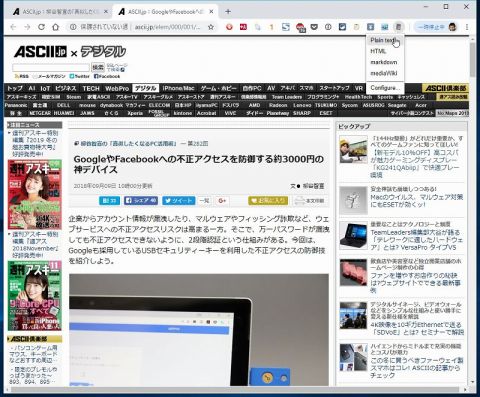Click the address bar URL ascii.jp
This screenshot has height=397, width=480.
168,27
